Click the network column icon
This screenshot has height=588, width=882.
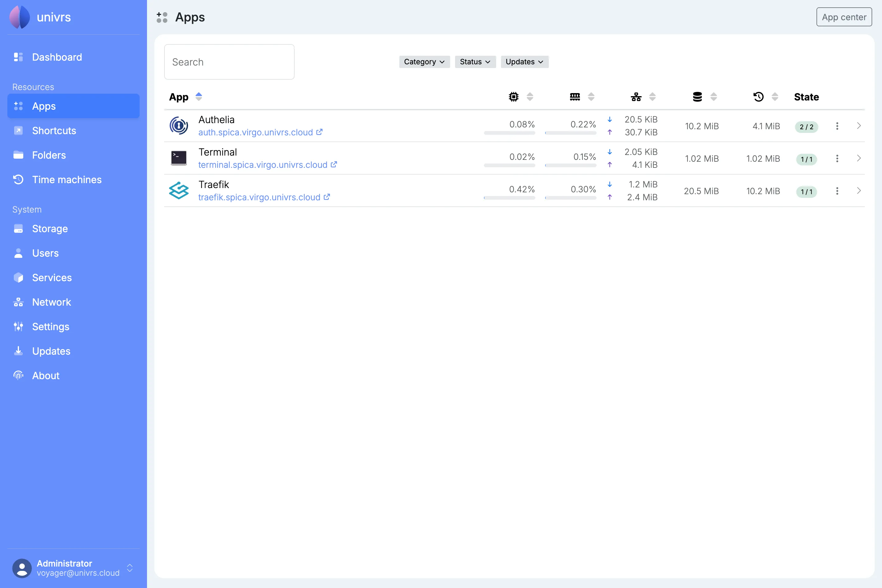coord(636,97)
